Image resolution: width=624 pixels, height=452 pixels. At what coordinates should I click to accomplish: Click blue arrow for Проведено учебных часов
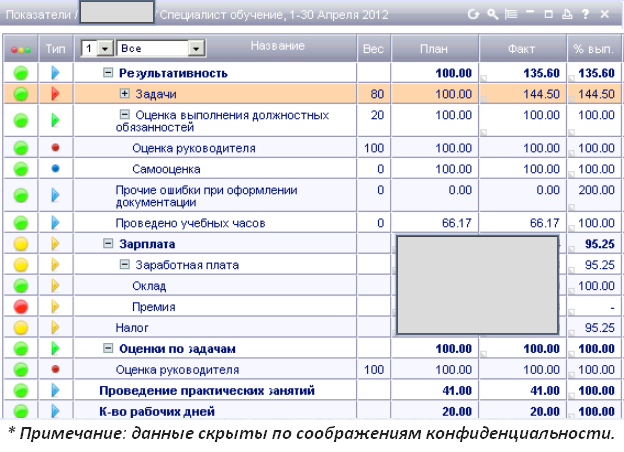pyautogui.click(x=55, y=222)
